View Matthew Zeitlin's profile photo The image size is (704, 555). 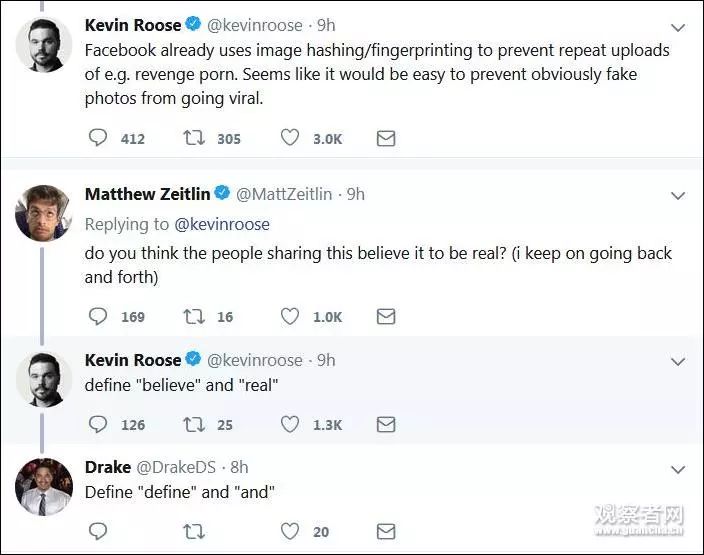(44, 213)
